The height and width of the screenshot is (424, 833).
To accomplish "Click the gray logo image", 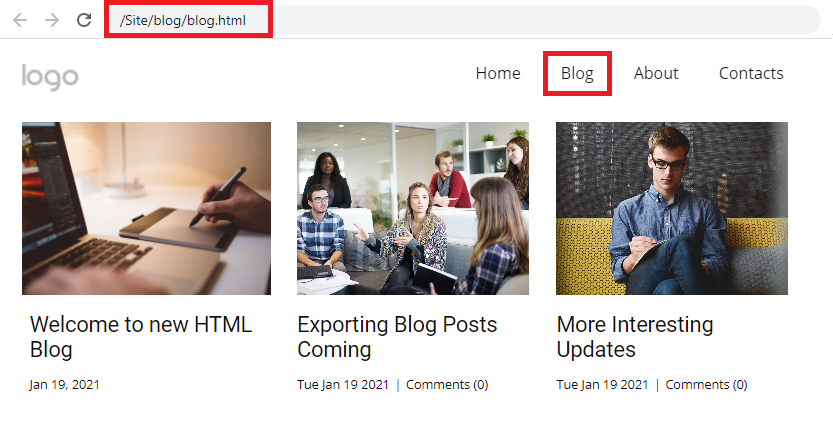I will (50, 77).
